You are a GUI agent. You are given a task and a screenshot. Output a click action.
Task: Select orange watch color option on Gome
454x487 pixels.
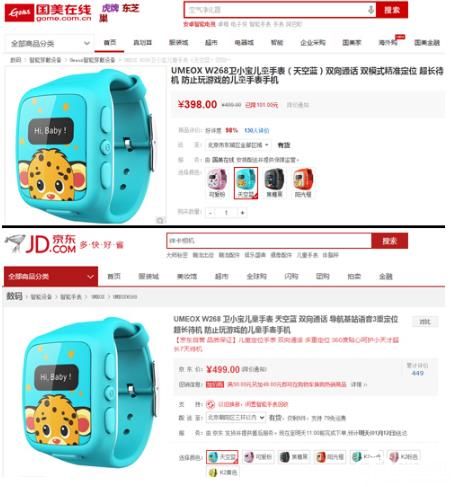coord(303,182)
